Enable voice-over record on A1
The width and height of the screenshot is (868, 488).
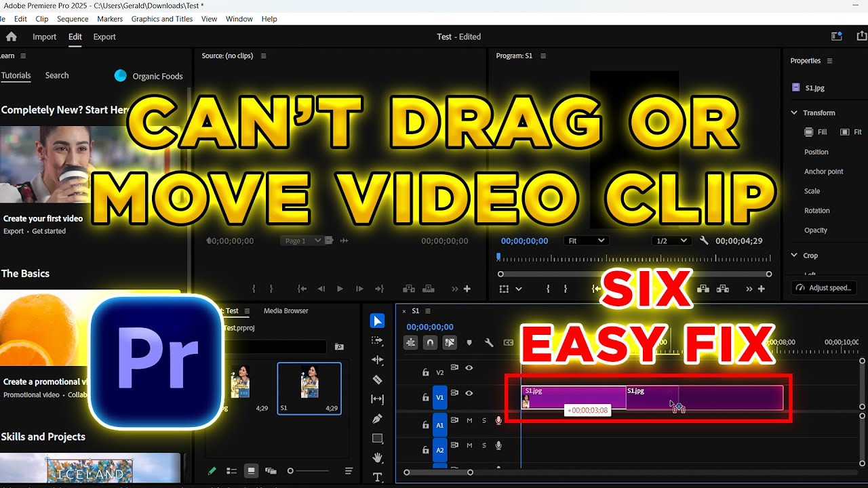499,421
